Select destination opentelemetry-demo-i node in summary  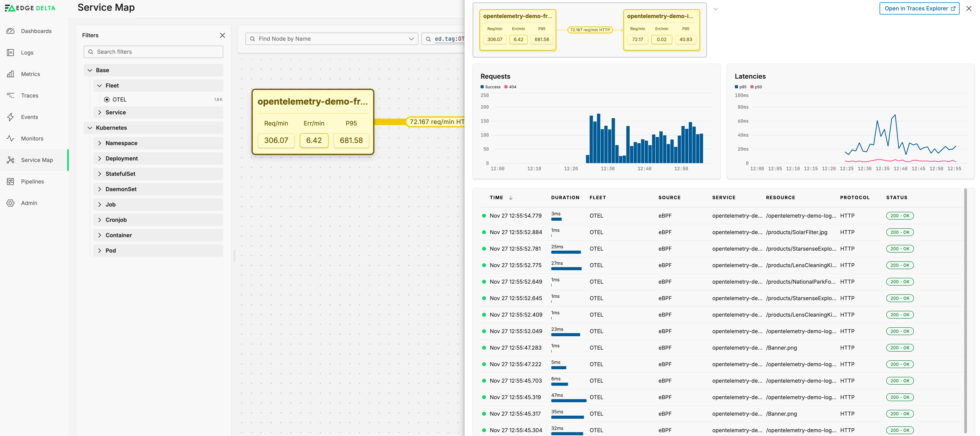coord(662,30)
